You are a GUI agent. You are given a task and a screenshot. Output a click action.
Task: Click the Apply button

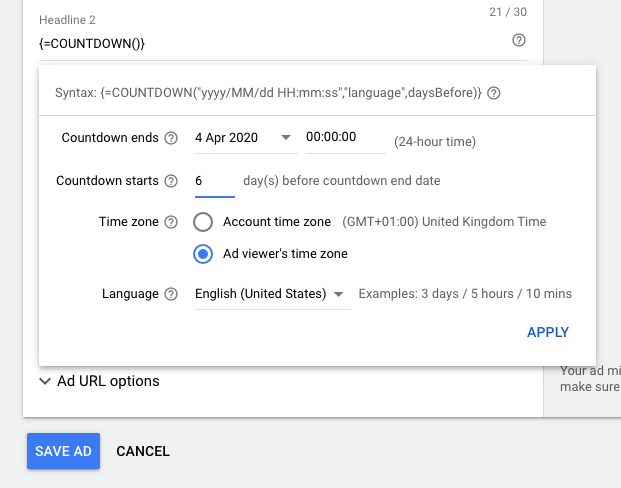click(x=547, y=332)
